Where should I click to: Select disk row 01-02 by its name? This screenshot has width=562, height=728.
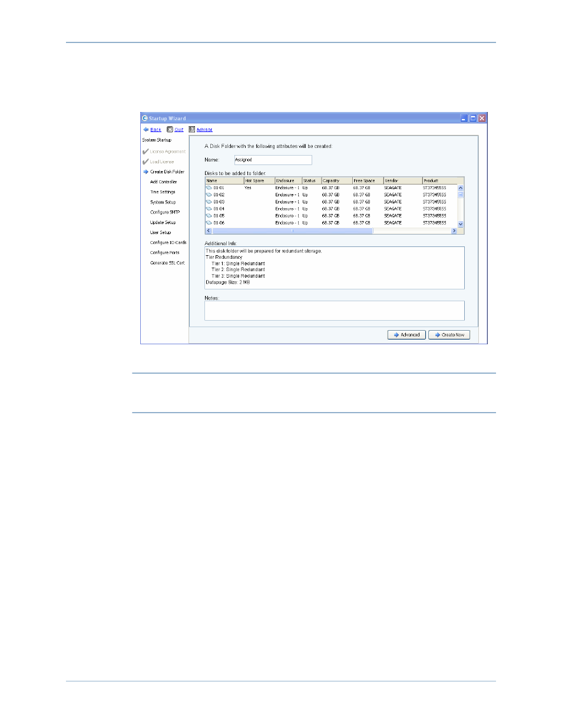[219, 195]
